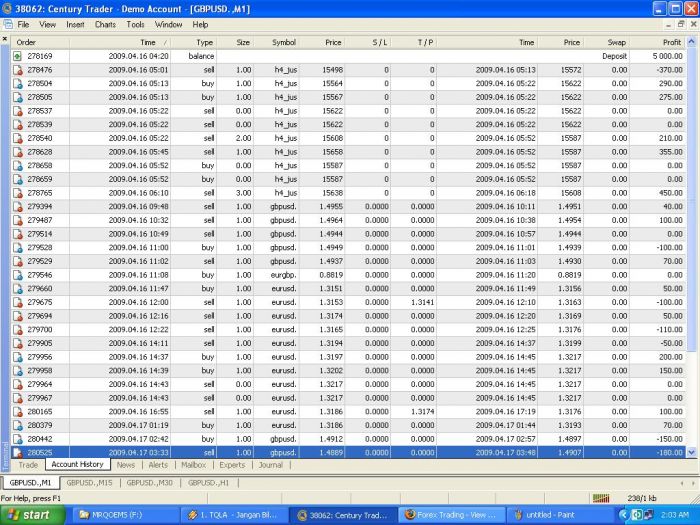This screenshot has width=700, height=525.
Task: Switch to the GBPUSD.,M30 chart tab
Action: [x=147, y=482]
